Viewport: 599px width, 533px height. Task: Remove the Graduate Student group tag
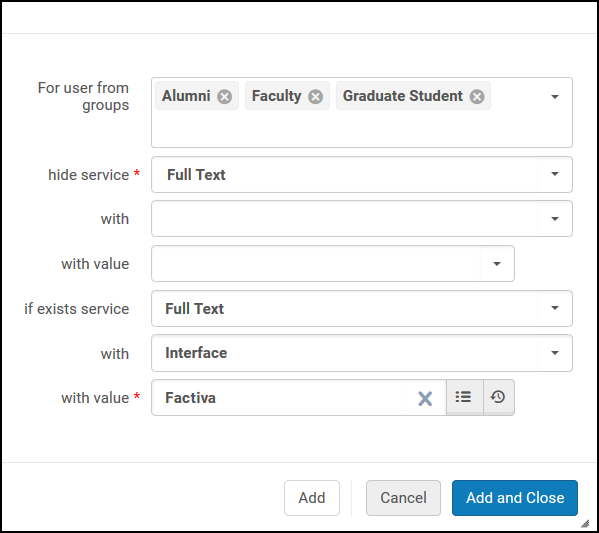point(477,97)
